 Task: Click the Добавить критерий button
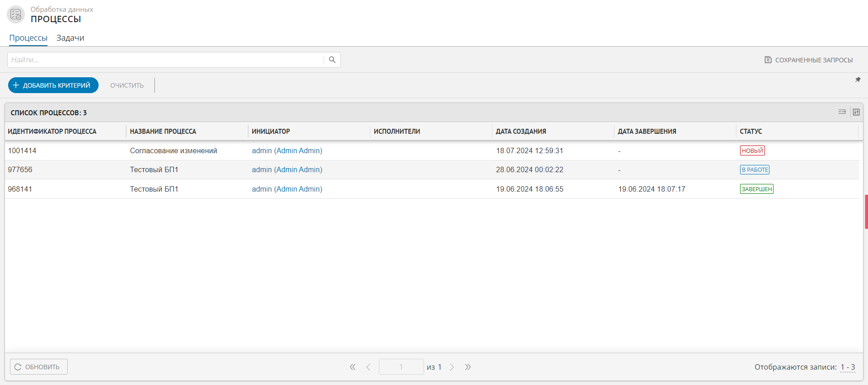tap(53, 85)
